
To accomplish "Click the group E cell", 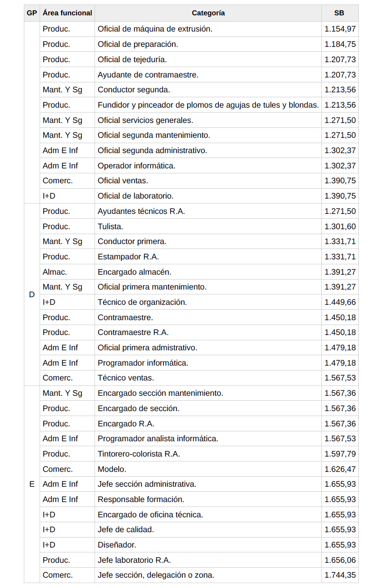I will click(32, 484).
